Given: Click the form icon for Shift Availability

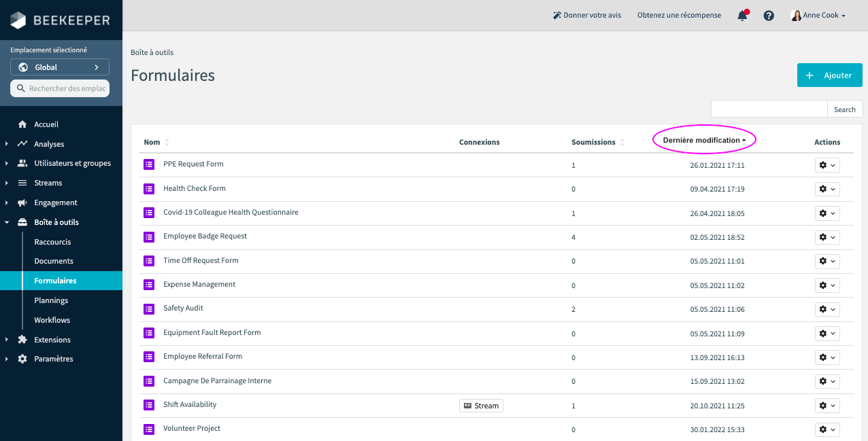Looking at the screenshot, I should click(x=149, y=405).
